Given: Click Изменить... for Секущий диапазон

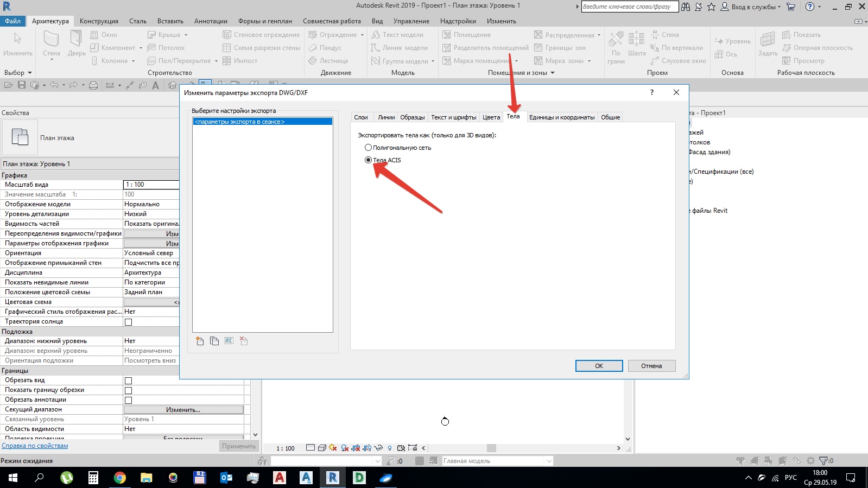Looking at the screenshot, I should pyautogui.click(x=183, y=410).
